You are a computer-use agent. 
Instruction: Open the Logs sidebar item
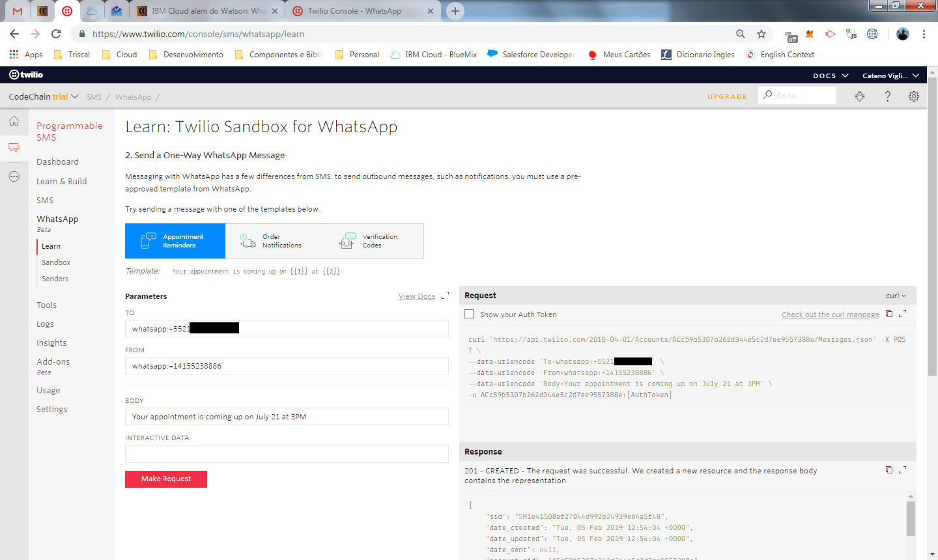45,324
